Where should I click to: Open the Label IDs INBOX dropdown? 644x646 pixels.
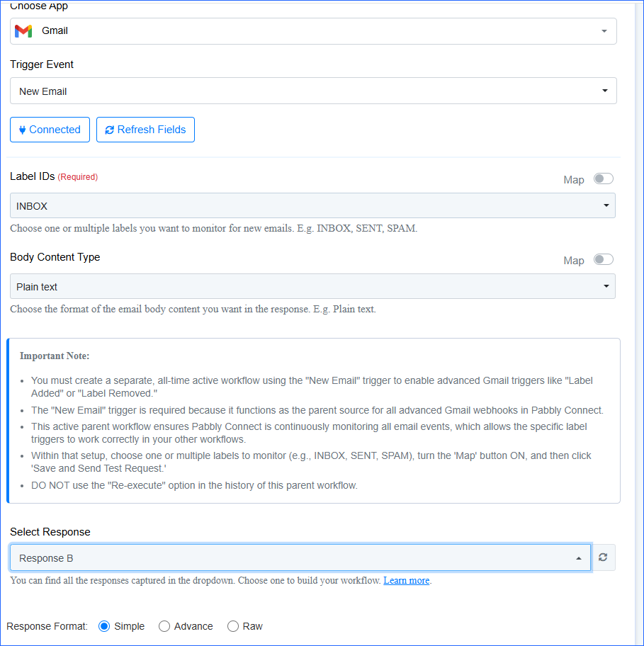312,205
